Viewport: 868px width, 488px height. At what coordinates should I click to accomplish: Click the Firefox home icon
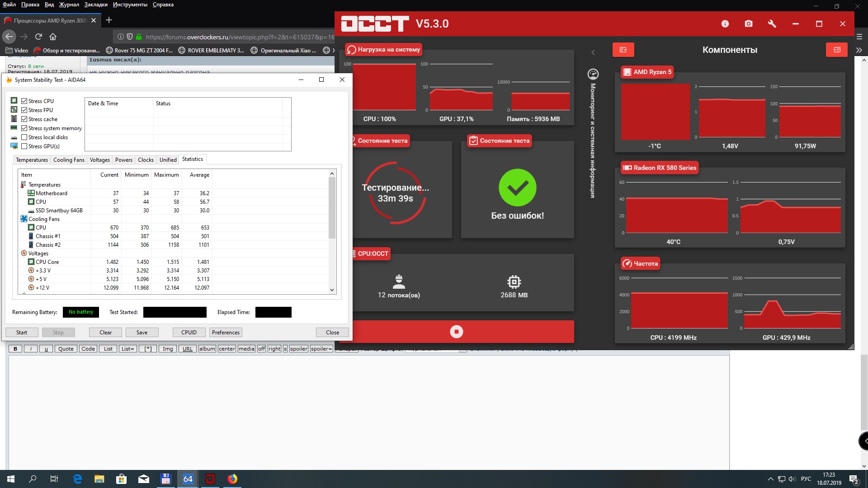coord(53,37)
